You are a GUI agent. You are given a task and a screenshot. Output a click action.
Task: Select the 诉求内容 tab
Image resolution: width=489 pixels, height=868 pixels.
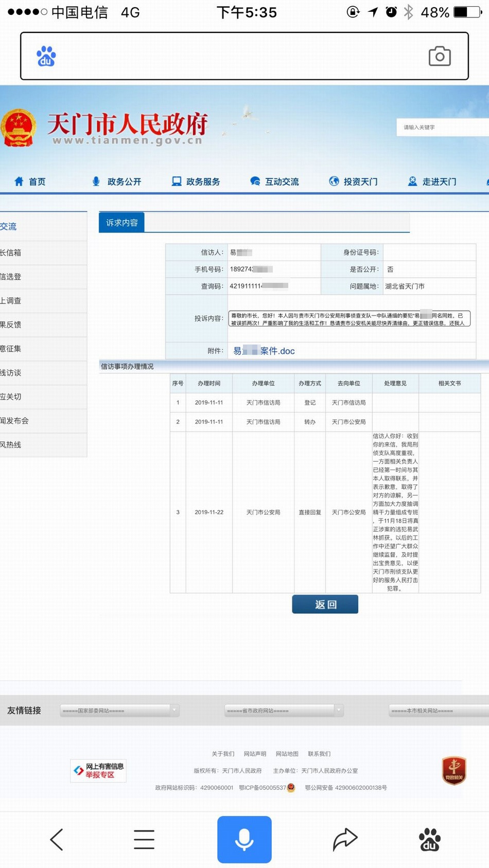(121, 222)
